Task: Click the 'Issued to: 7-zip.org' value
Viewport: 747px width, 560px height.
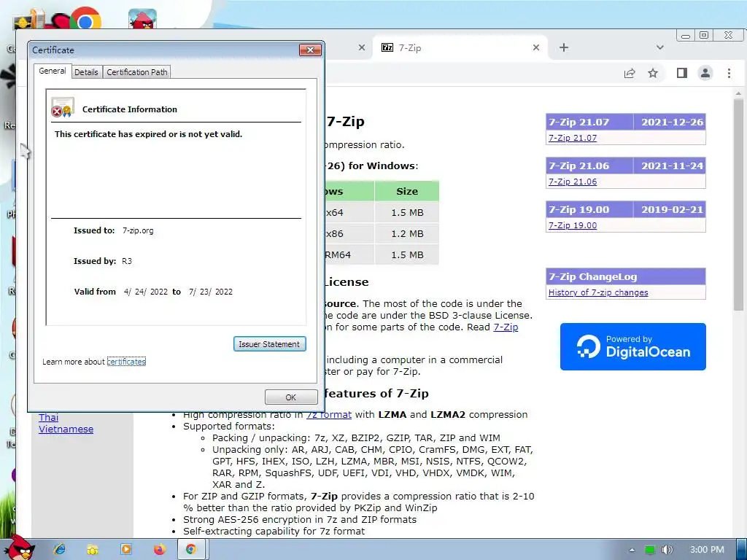Action: (x=138, y=230)
